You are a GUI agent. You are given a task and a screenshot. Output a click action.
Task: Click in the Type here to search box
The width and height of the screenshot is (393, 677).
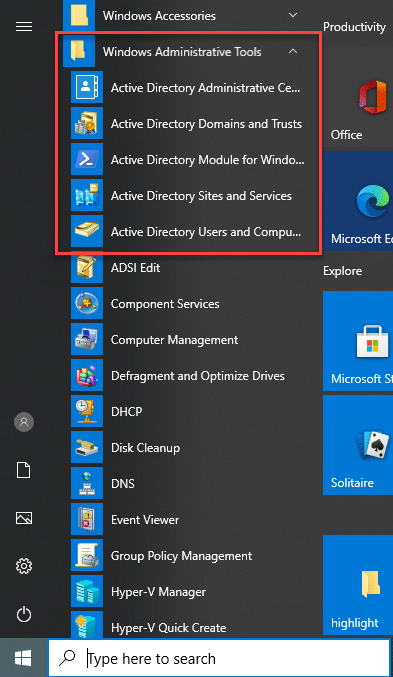click(219, 658)
